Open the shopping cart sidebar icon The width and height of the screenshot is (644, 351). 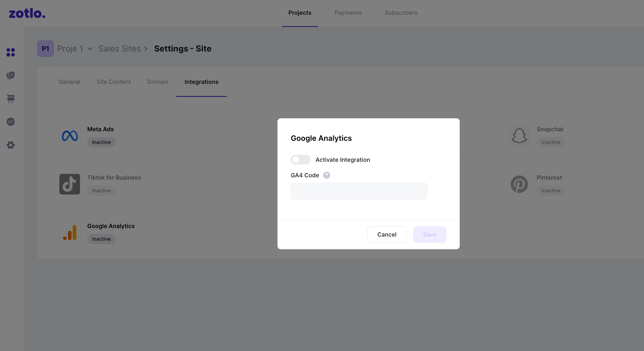tap(11, 98)
